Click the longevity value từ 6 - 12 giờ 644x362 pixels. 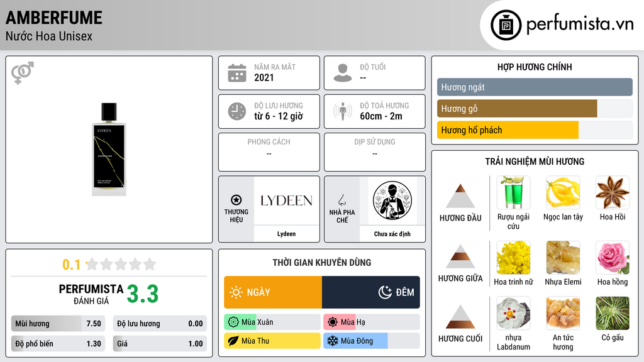point(279,116)
